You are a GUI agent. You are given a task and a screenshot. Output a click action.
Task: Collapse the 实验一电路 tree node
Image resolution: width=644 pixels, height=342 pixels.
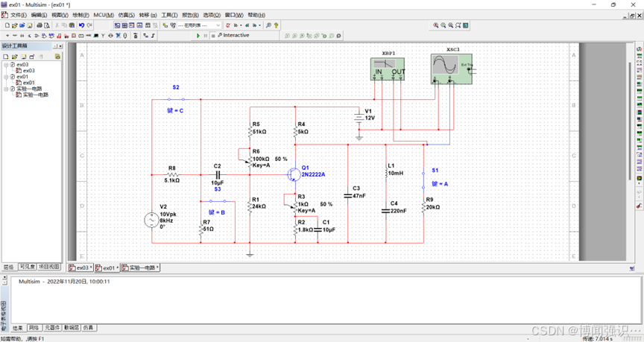point(6,89)
